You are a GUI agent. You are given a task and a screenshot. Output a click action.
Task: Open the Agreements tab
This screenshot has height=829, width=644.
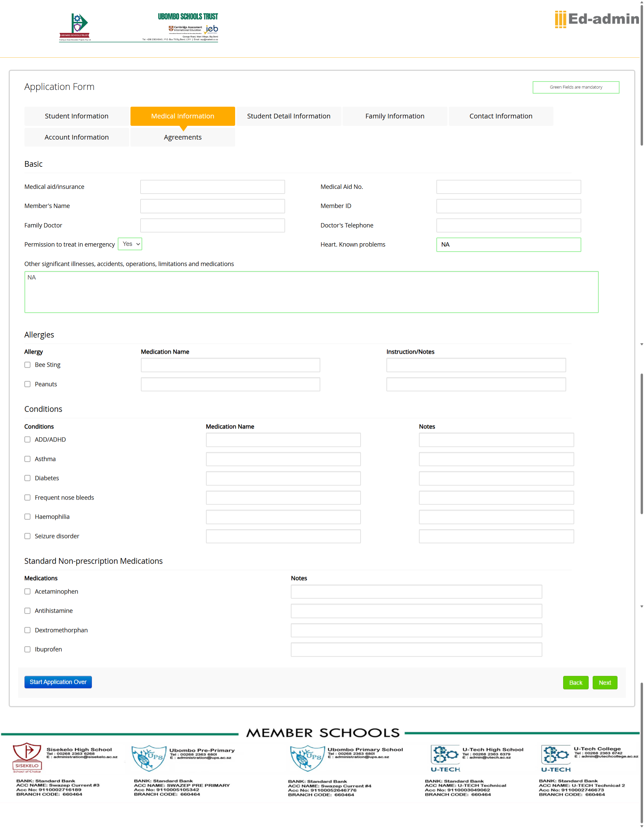point(182,137)
